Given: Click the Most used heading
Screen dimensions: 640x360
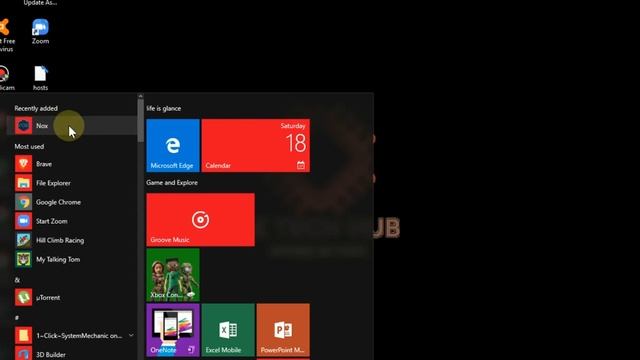Looking at the screenshot, I should coord(29,146).
